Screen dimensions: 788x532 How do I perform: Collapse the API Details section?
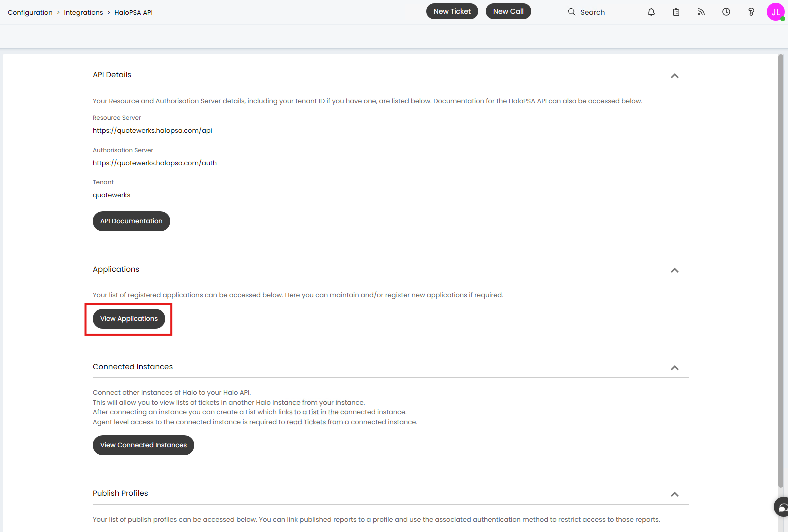[x=674, y=76]
